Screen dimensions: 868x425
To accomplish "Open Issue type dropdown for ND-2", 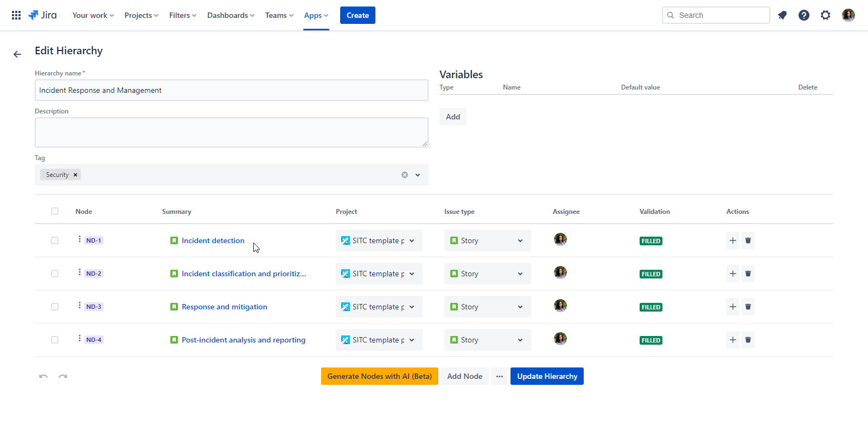I will [520, 274].
